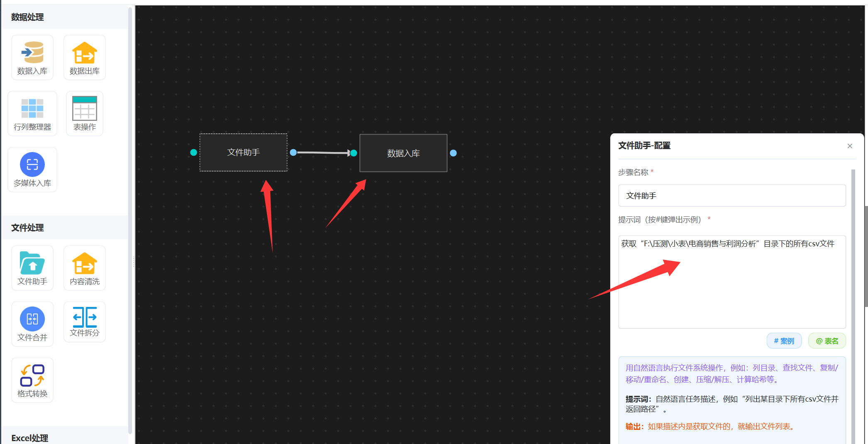
Task: Click the output port of 数据入库 node
Action: click(453, 153)
